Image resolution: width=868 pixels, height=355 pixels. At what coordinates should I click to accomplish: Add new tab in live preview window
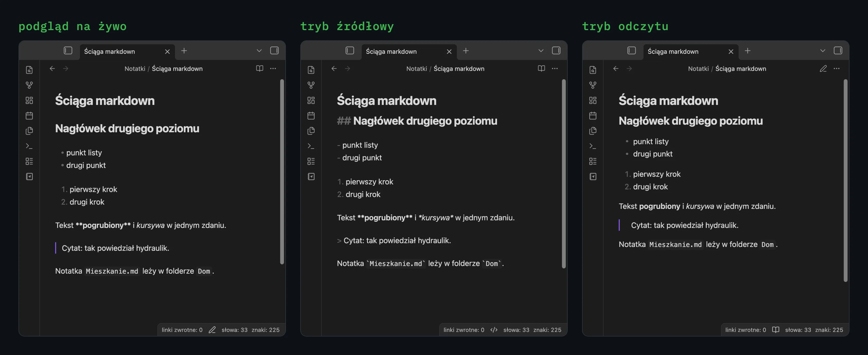[x=184, y=51]
